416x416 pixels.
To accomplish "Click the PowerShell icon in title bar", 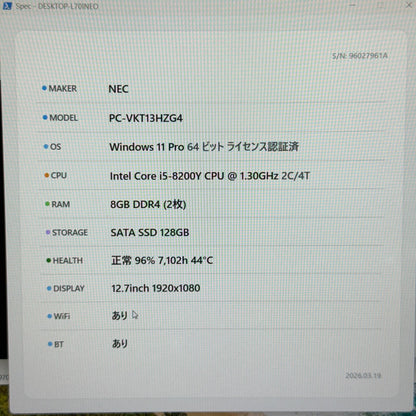I will click(x=7, y=6).
